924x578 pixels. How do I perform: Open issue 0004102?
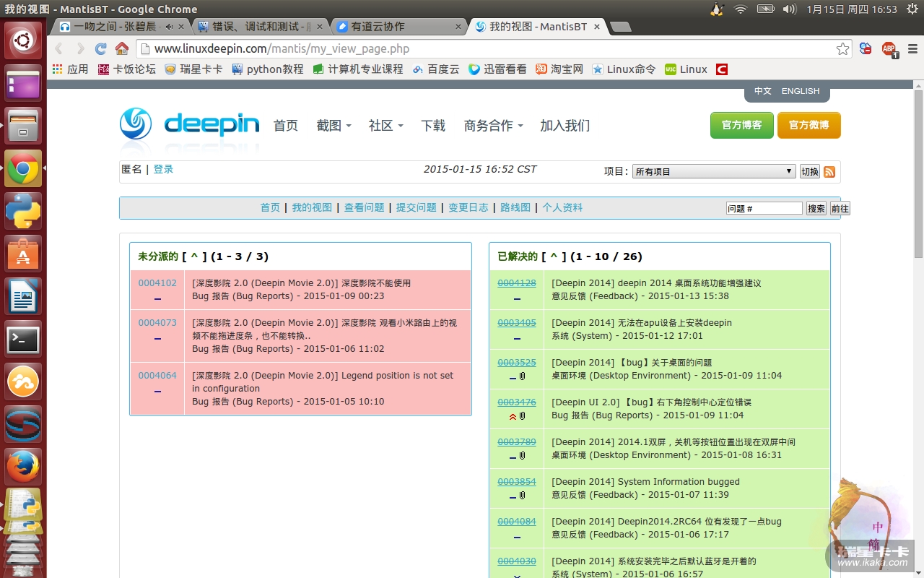click(157, 283)
